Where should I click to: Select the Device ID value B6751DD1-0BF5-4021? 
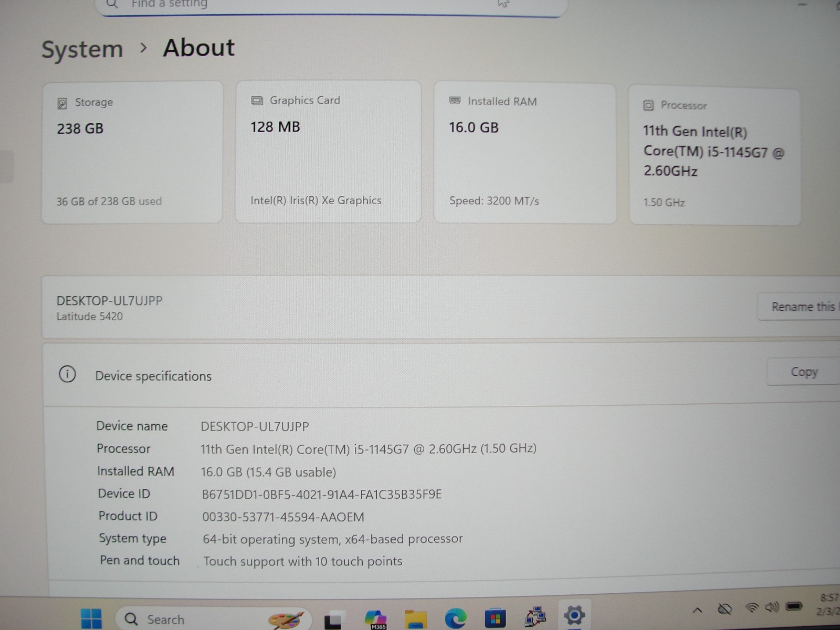click(322, 495)
